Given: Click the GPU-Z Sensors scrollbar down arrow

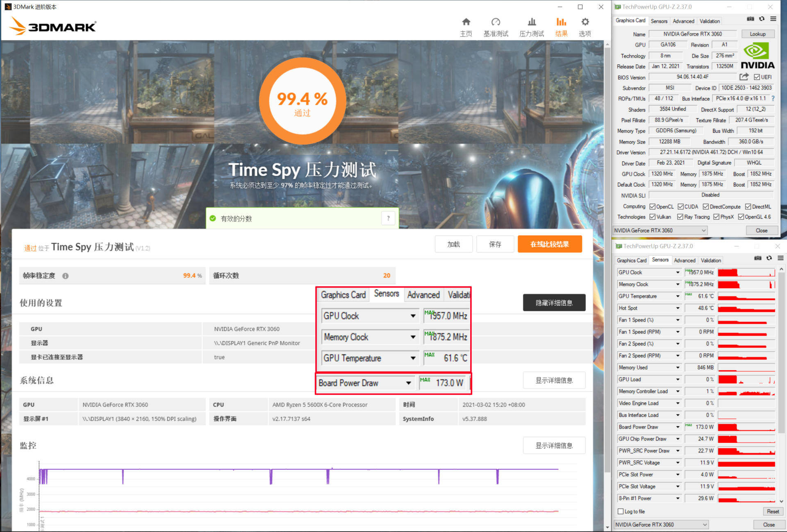Looking at the screenshot, I should click(781, 501).
